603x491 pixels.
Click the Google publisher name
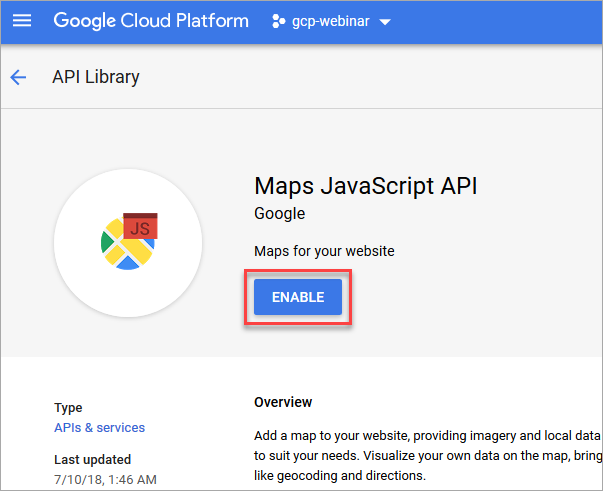pyautogui.click(x=280, y=214)
